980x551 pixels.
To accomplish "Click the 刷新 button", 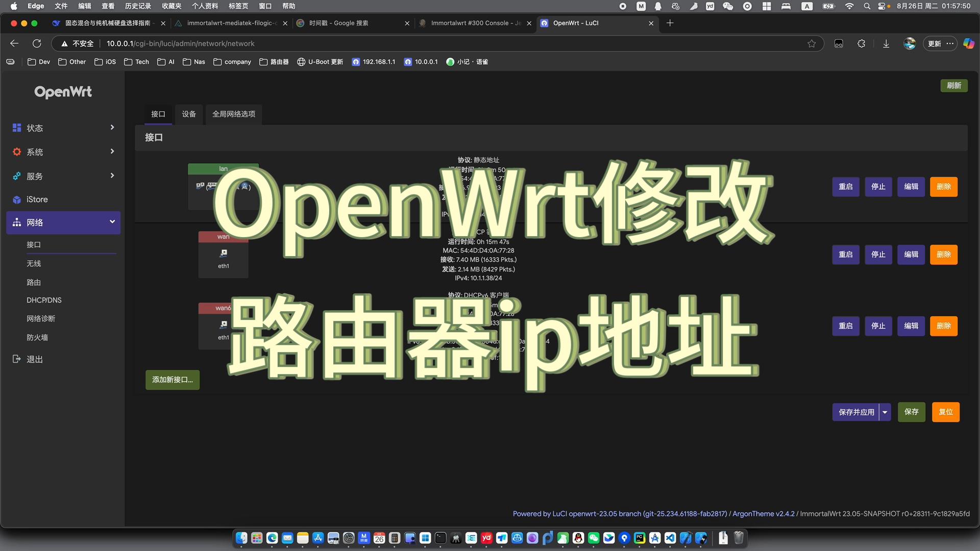I will tap(954, 86).
